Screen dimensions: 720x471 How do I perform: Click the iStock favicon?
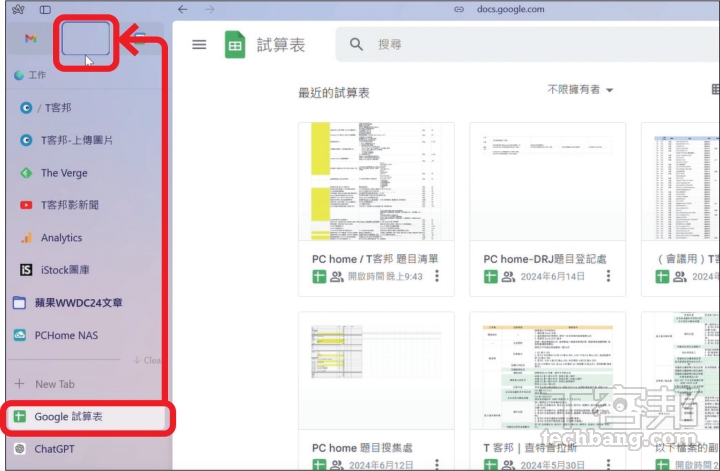click(x=26, y=270)
